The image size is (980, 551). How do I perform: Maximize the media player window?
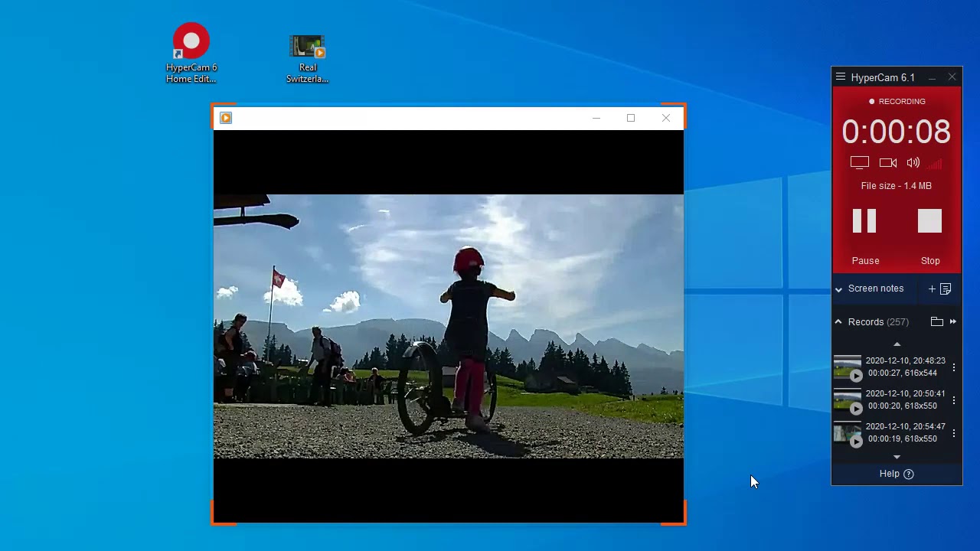pyautogui.click(x=631, y=118)
